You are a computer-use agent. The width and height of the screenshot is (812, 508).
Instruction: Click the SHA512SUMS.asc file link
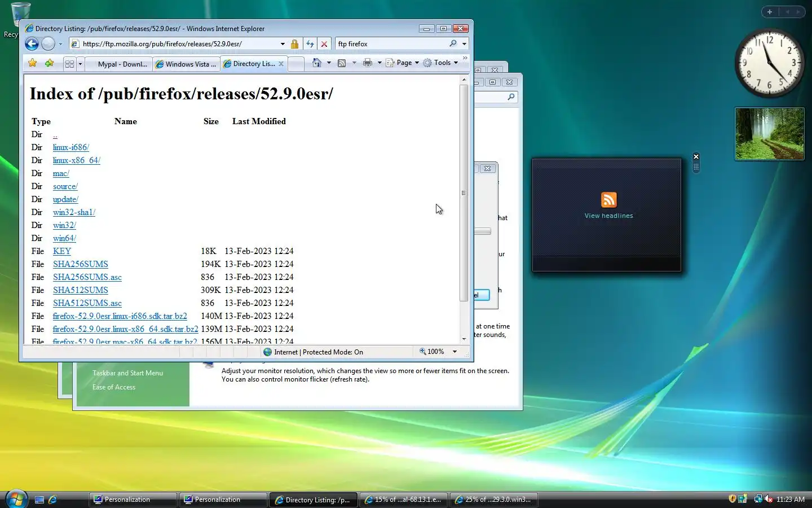[x=87, y=303]
